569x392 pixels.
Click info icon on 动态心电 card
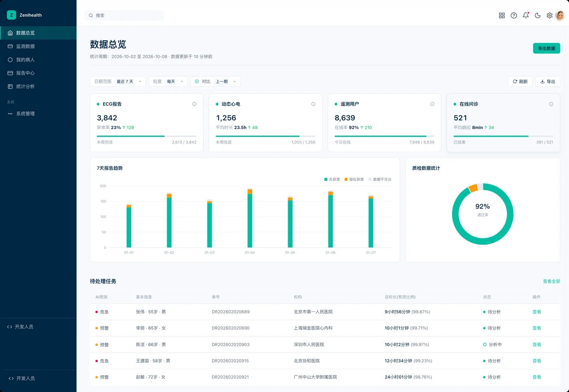tap(313, 104)
